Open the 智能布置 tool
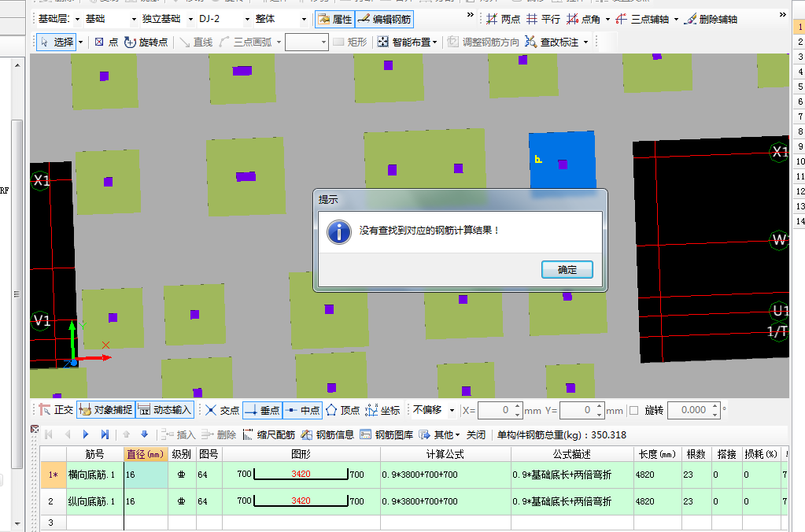 point(407,42)
